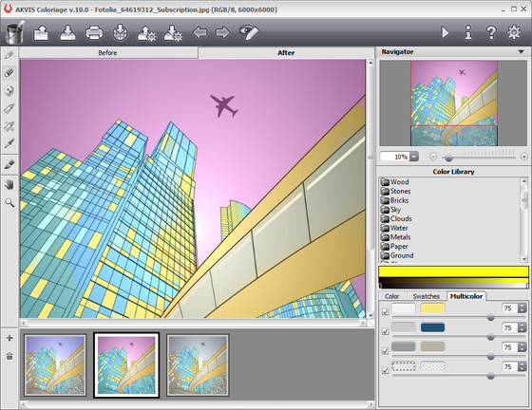Select the Recolor Brush tool

9,164
